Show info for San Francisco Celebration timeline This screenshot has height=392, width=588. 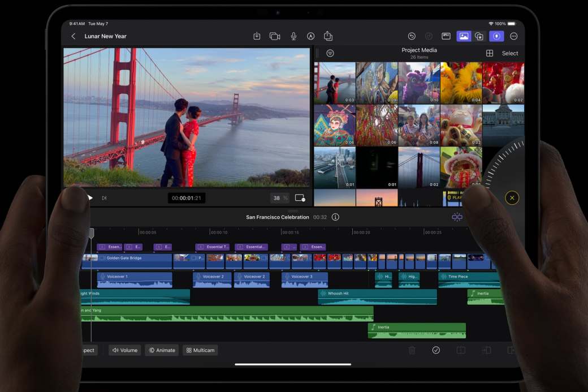(x=335, y=217)
